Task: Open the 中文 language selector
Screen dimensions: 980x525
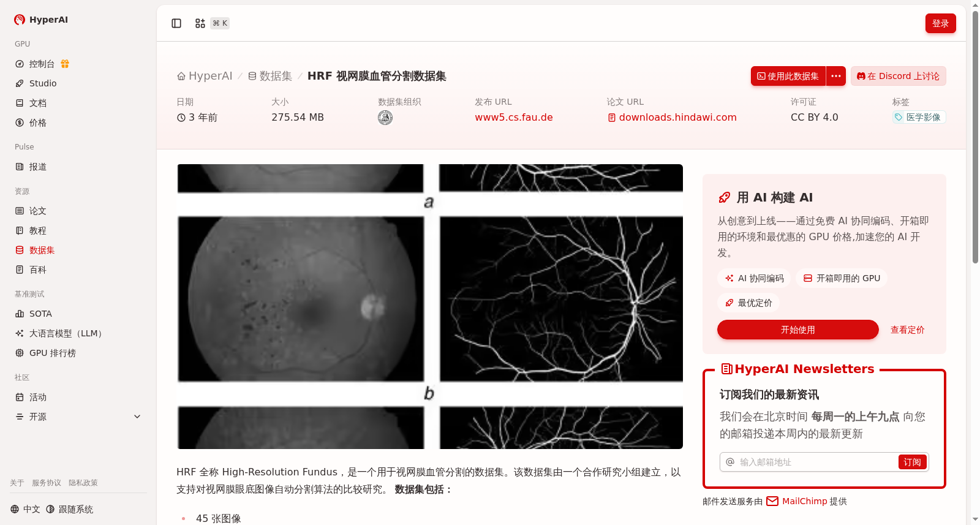Action: (x=25, y=509)
